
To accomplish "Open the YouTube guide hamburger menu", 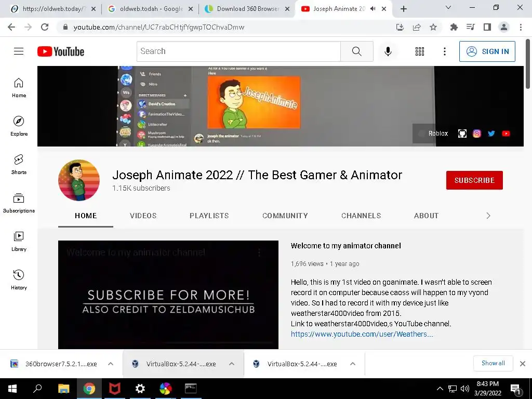I will [x=19, y=51].
